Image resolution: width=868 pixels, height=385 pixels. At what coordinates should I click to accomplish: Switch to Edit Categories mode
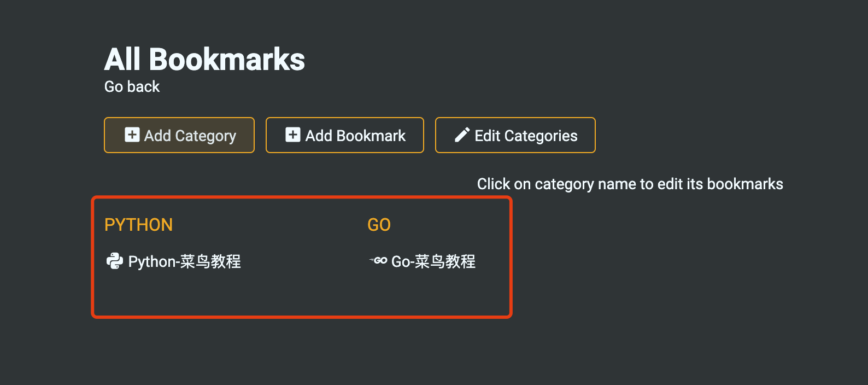coord(515,135)
